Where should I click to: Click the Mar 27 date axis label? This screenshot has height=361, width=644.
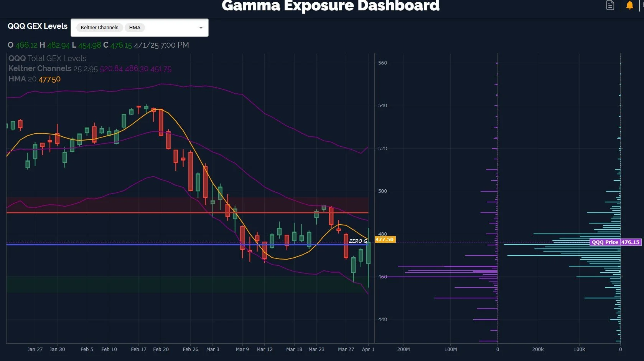coord(346,349)
